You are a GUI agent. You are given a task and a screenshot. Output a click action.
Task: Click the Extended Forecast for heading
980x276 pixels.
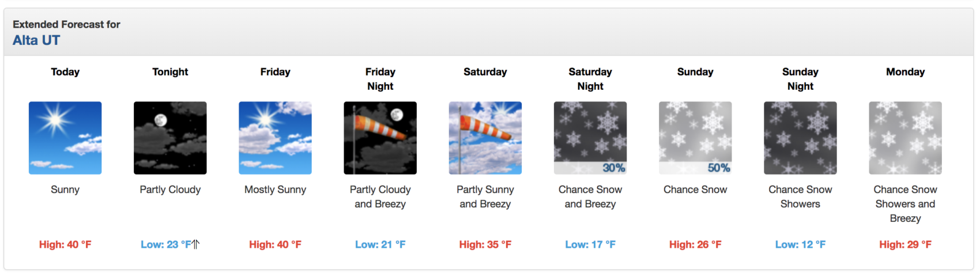pos(66,24)
